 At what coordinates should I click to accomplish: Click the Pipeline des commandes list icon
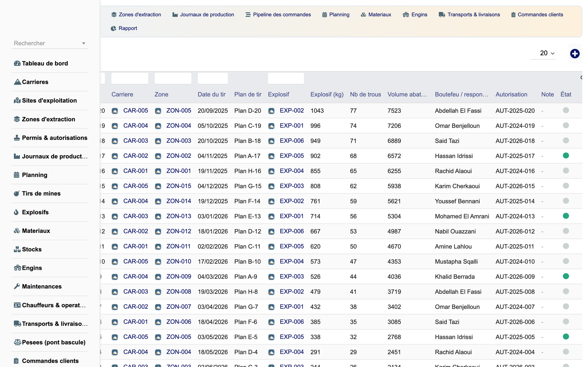coord(248,14)
